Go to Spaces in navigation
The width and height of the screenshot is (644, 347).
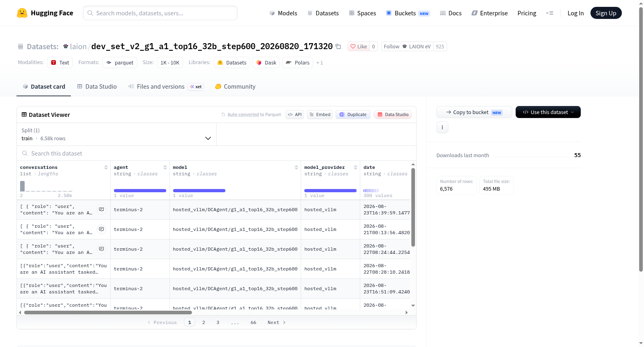pyautogui.click(x=363, y=13)
